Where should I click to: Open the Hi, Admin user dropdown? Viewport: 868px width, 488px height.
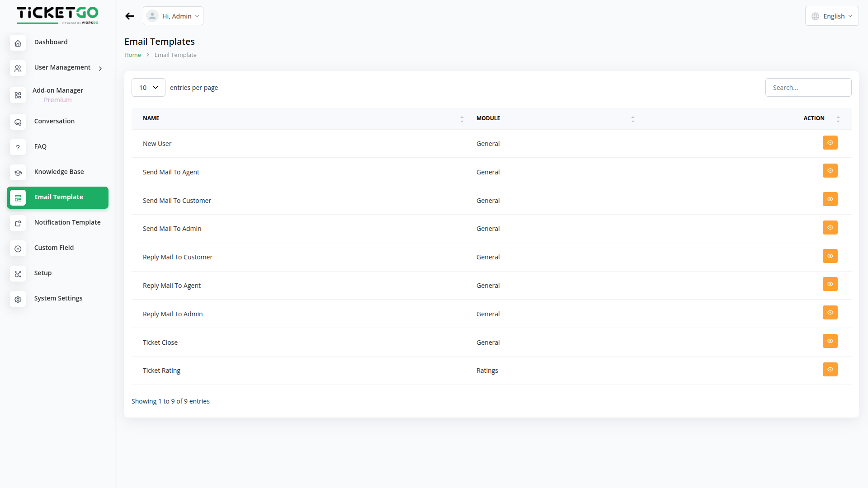click(173, 16)
